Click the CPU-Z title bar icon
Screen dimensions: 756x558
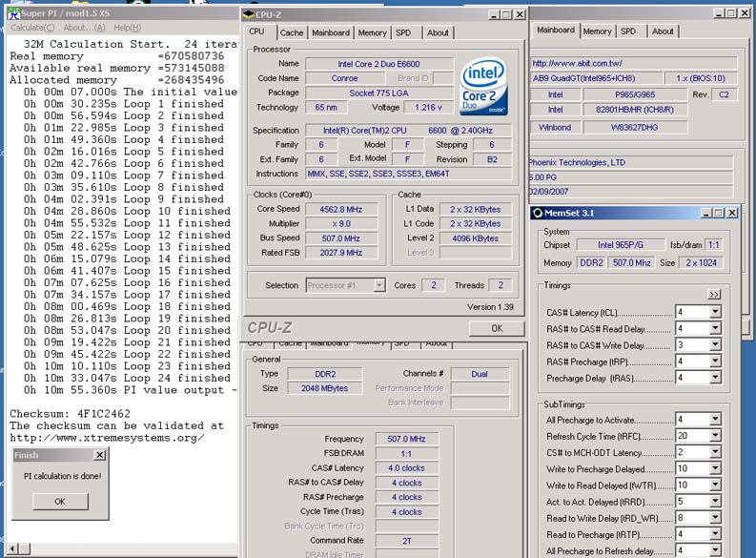[248, 14]
